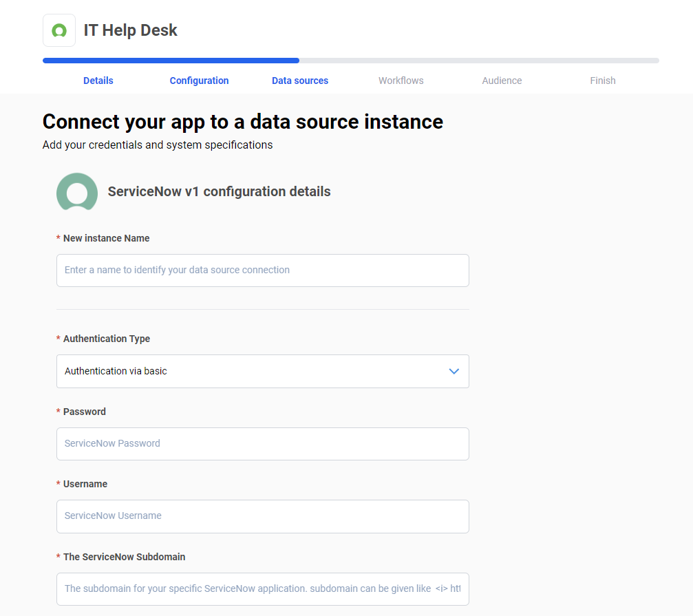Image resolution: width=693 pixels, height=616 pixels.
Task: Click the ServiceNow Subdomain input field
Action: click(x=262, y=589)
